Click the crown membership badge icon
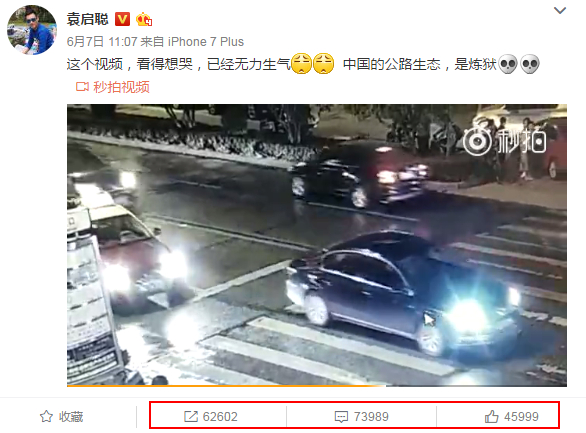 144,19
